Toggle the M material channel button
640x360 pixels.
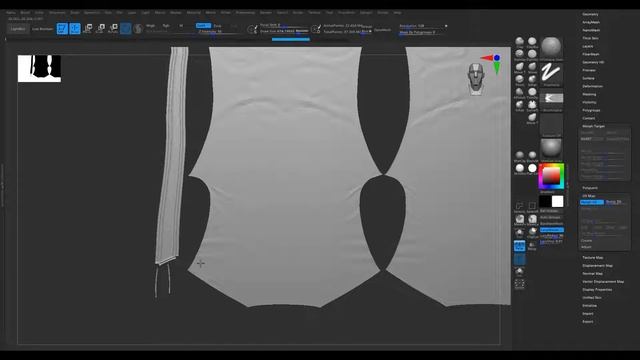tap(181, 26)
